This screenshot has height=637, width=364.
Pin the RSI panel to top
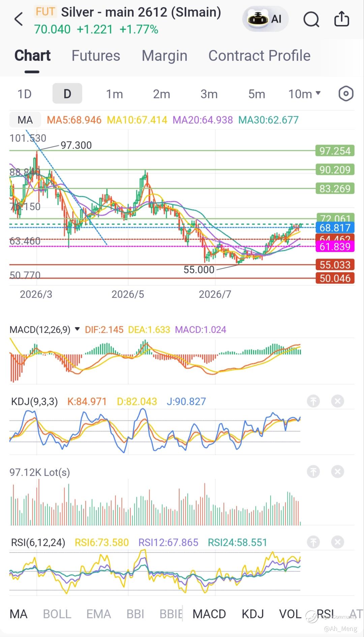coord(313,542)
